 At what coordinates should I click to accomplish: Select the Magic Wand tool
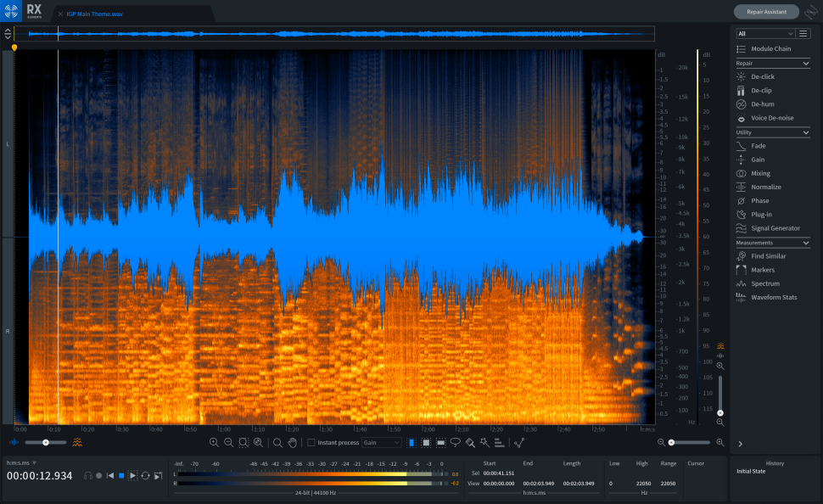point(484,442)
